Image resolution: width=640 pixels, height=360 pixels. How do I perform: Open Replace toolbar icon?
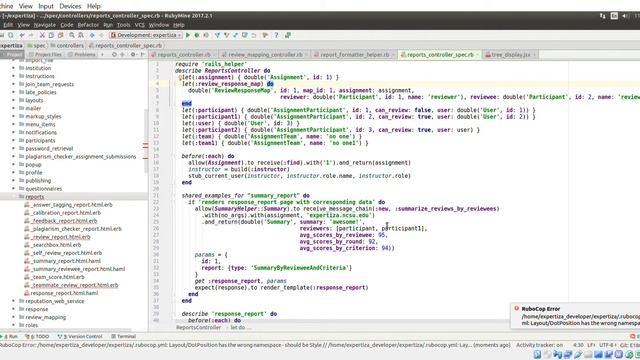tap(81, 36)
